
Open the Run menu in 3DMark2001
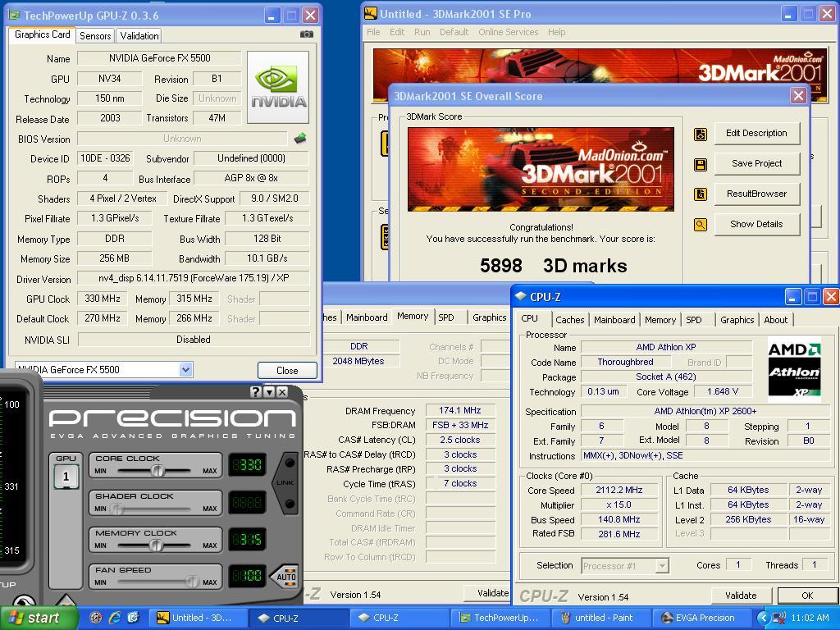coord(422,32)
